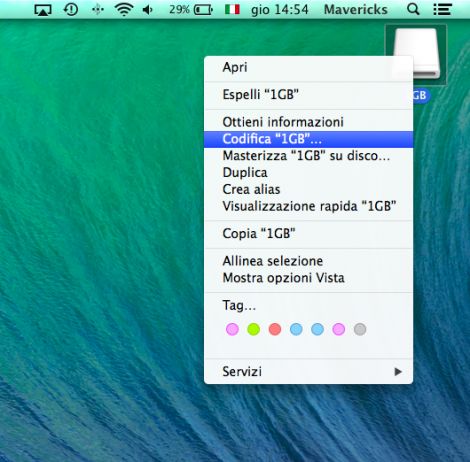Click the small crosshair menu bar icon
470x462 pixels.
(98, 10)
